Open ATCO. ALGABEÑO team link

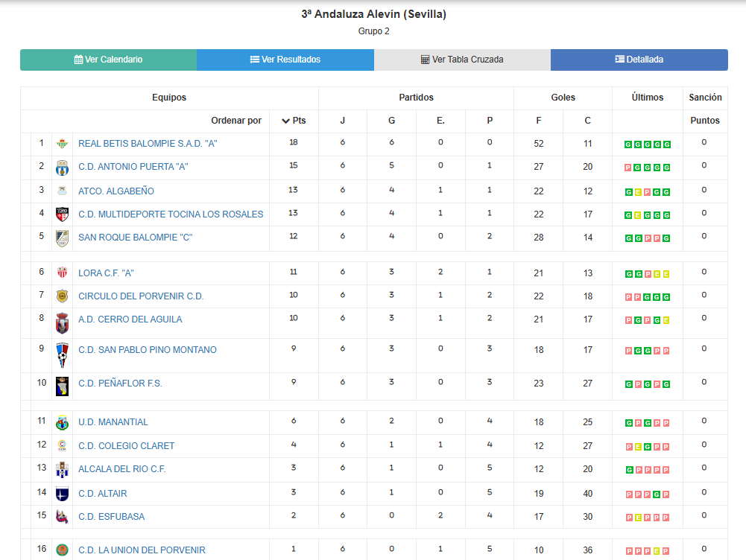click(x=116, y=191)
